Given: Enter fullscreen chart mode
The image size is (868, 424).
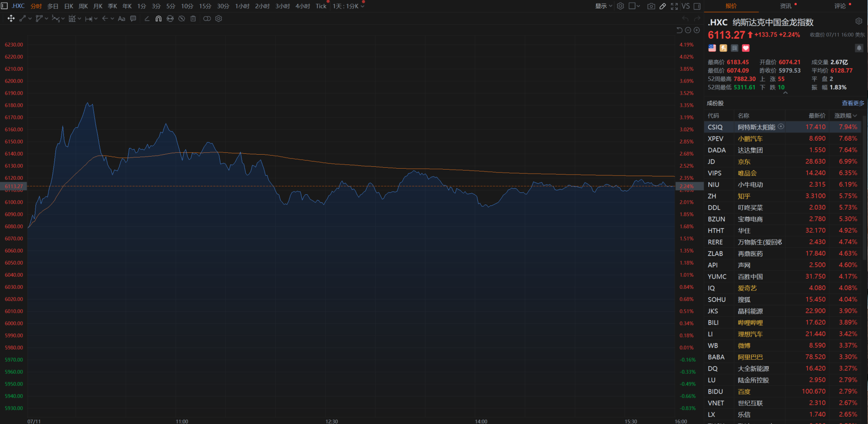Looking at the screenshot, I should coord(674,6).
